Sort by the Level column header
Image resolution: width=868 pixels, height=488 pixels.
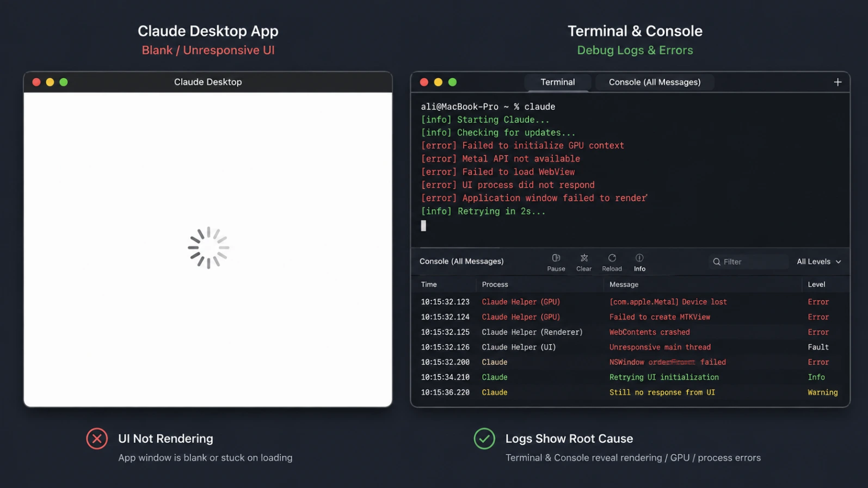(816, 285)
